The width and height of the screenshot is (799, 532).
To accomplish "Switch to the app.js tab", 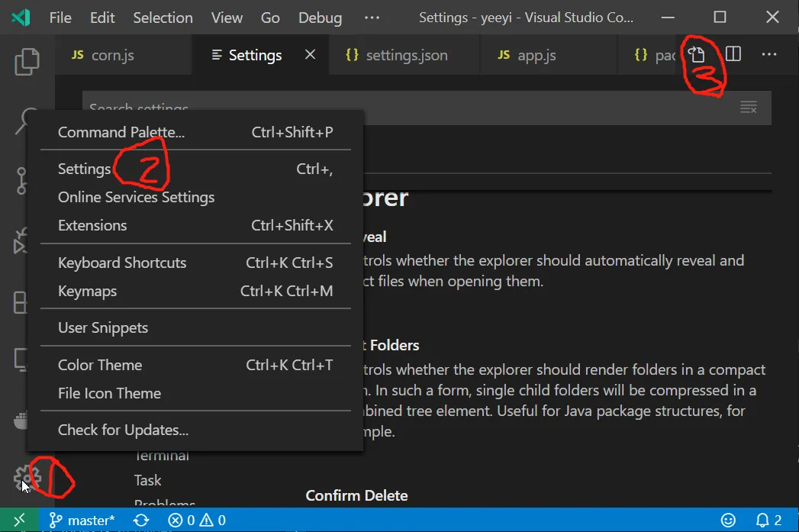I will 548,54.
